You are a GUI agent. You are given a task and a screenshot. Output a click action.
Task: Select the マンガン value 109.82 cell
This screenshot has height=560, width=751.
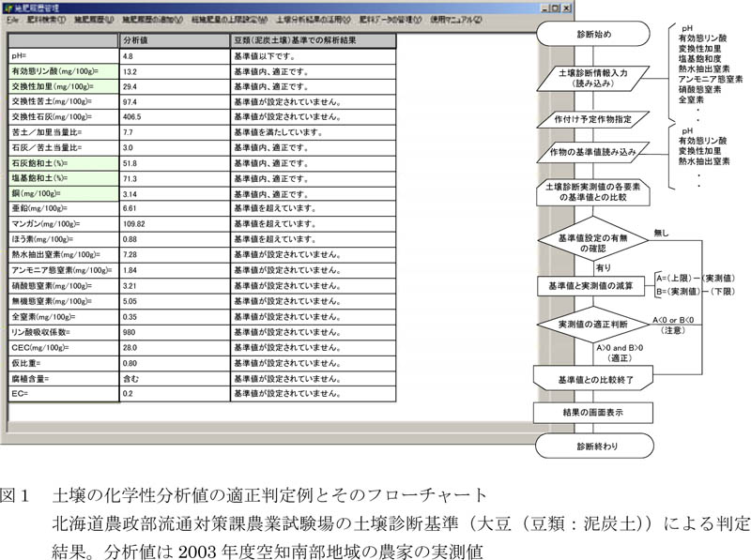[x=173, y=224]
